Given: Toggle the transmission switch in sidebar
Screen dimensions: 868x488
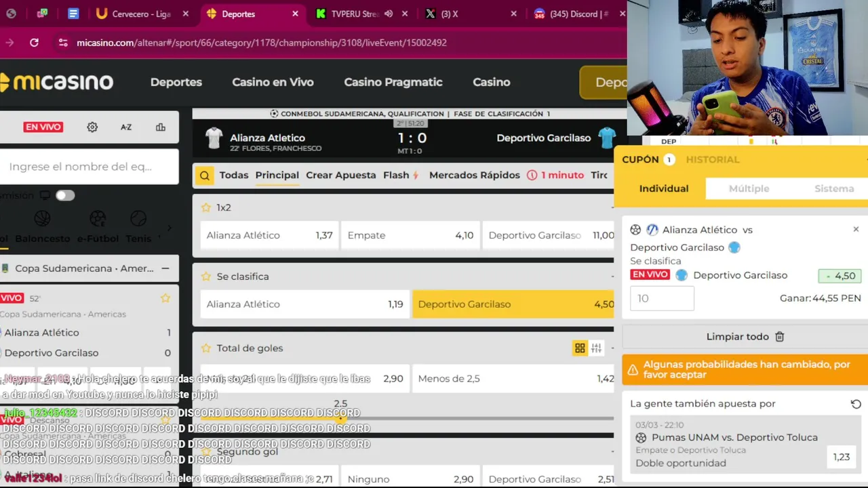Looking at the screenshot, I should pos(65,195).
